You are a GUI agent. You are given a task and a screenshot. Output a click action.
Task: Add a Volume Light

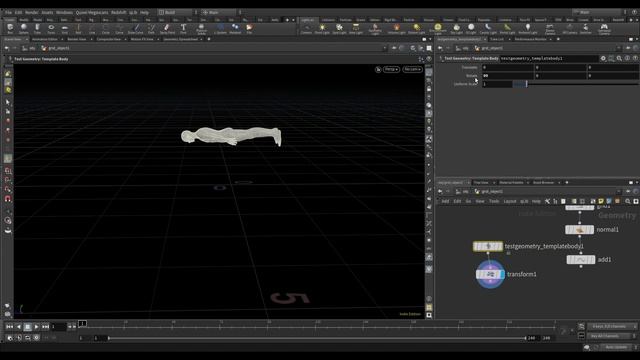396,29
